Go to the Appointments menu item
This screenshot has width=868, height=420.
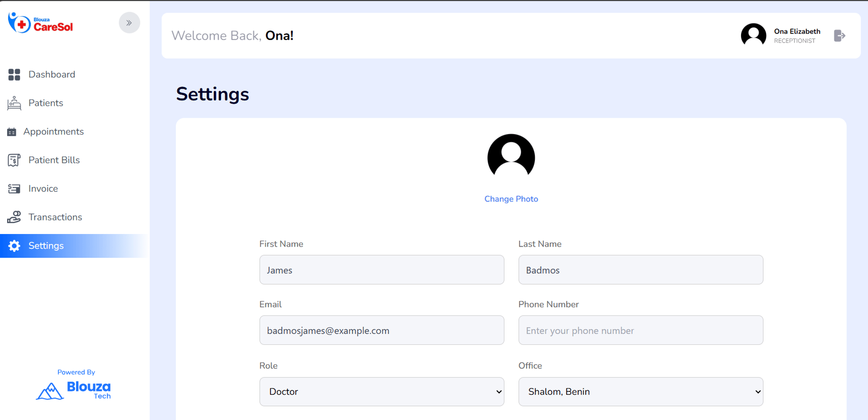click(53, 132)
